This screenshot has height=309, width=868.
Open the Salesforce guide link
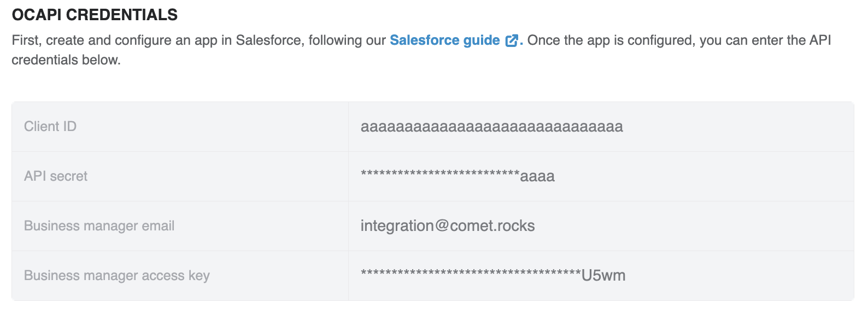[x=444, y=40]
